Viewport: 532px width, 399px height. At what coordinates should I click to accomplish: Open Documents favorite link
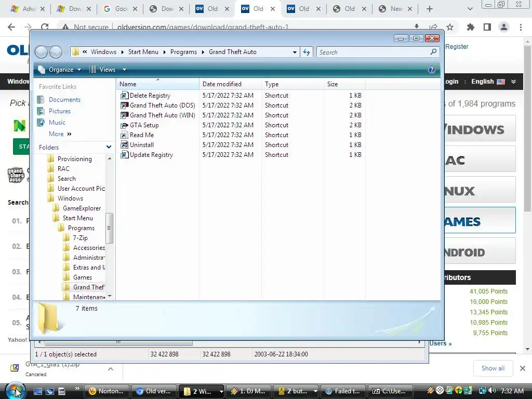pos(64,100)
